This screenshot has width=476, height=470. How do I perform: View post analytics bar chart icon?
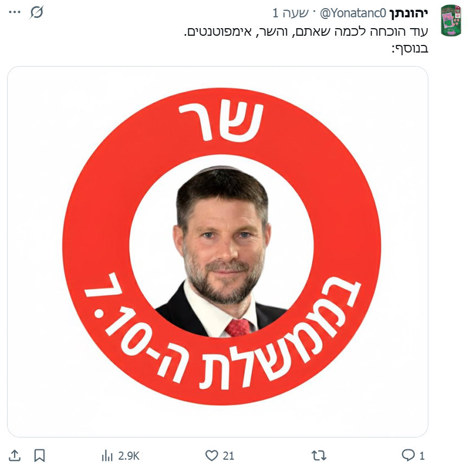coord(107,455)
